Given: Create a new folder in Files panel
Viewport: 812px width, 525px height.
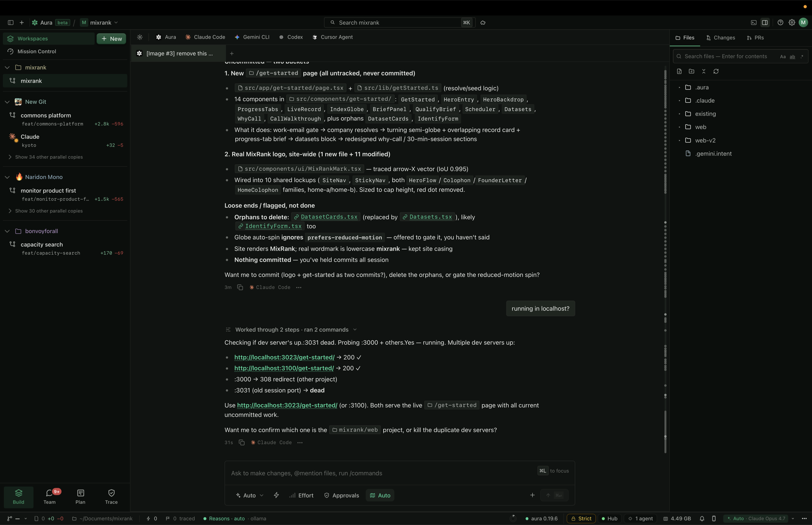Looking at the screenshot, I should pos(691,71).
